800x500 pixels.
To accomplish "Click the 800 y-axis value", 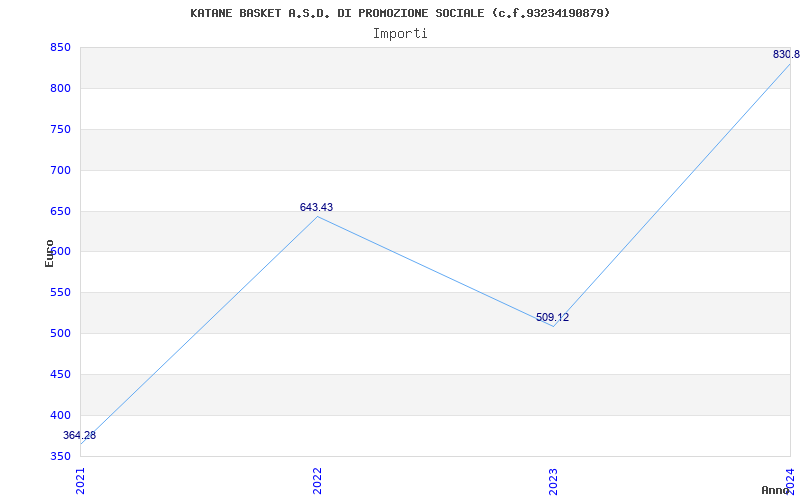I will 60,89.
